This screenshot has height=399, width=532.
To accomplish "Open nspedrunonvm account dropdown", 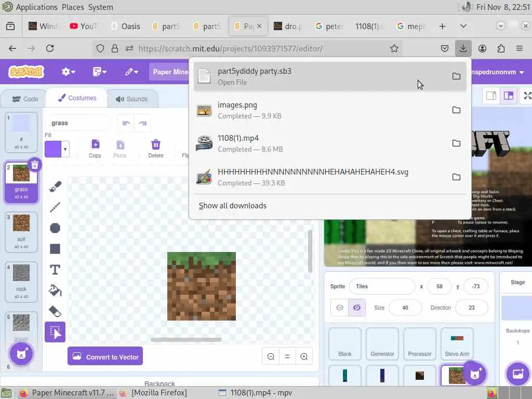I will point(497,72).
